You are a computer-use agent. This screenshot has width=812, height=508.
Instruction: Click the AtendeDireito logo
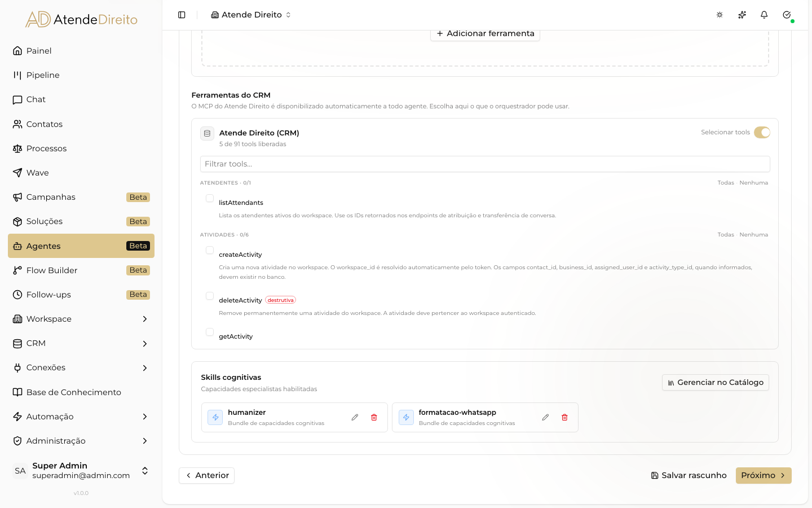(81, 19)
